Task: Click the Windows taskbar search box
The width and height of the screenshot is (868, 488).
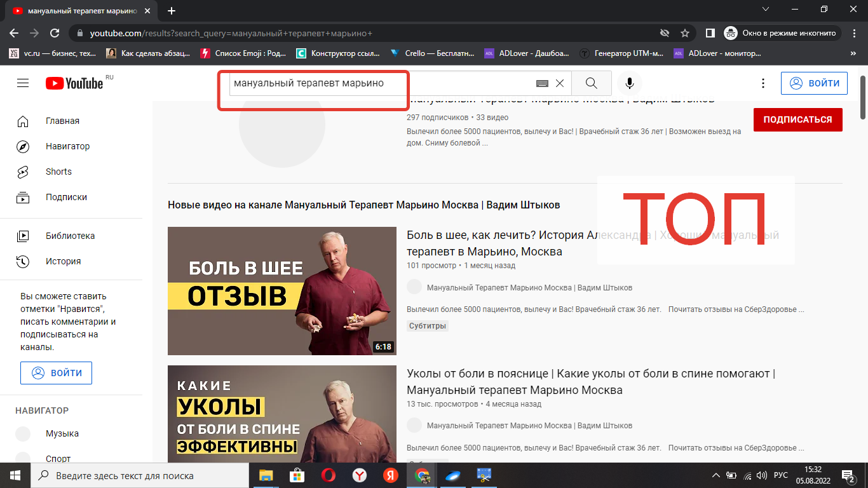Action: [140, 475]
